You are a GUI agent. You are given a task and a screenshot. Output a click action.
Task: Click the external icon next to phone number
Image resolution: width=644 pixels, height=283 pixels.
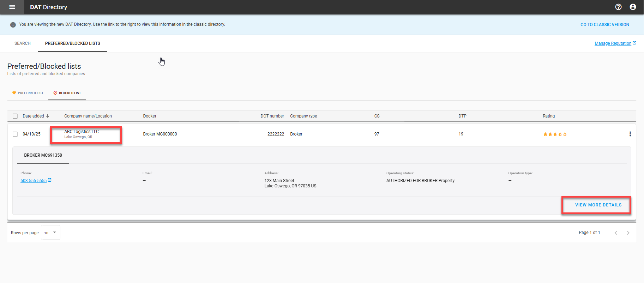[x=50, y=180]
